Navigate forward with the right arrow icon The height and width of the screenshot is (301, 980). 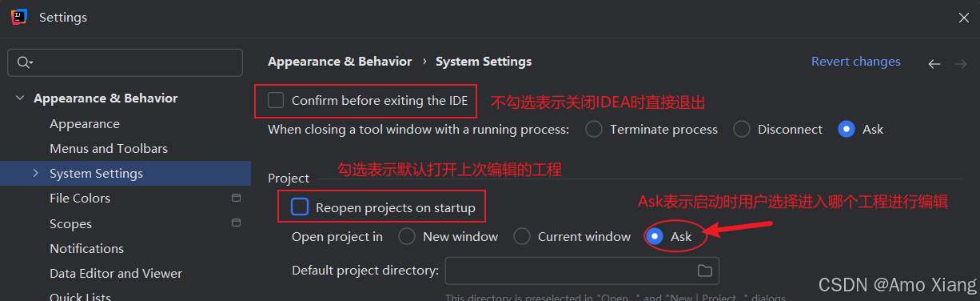(x=961, y=64)
